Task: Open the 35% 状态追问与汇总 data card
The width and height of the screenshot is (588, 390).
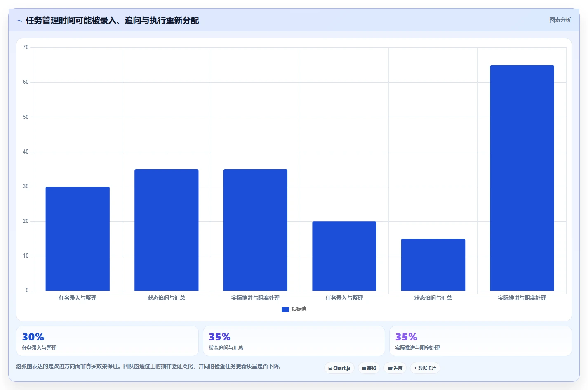Action: (x=294, y=341)
